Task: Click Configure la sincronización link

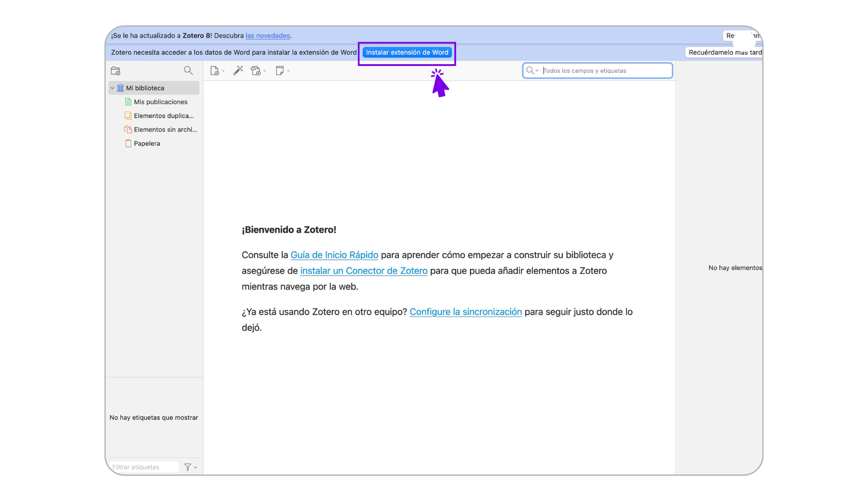Action: point(465,312)
